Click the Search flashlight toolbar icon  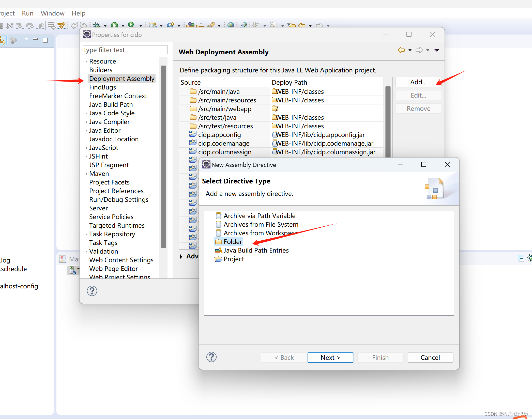click(x=211, y=25)
